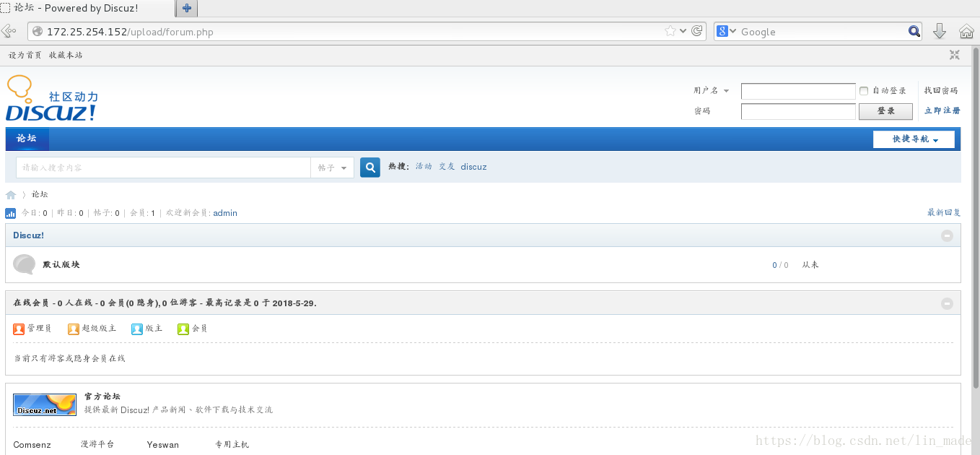Click the forum search text box
The height and width of the screenshot is (455, 980).
tap(163, 168)
